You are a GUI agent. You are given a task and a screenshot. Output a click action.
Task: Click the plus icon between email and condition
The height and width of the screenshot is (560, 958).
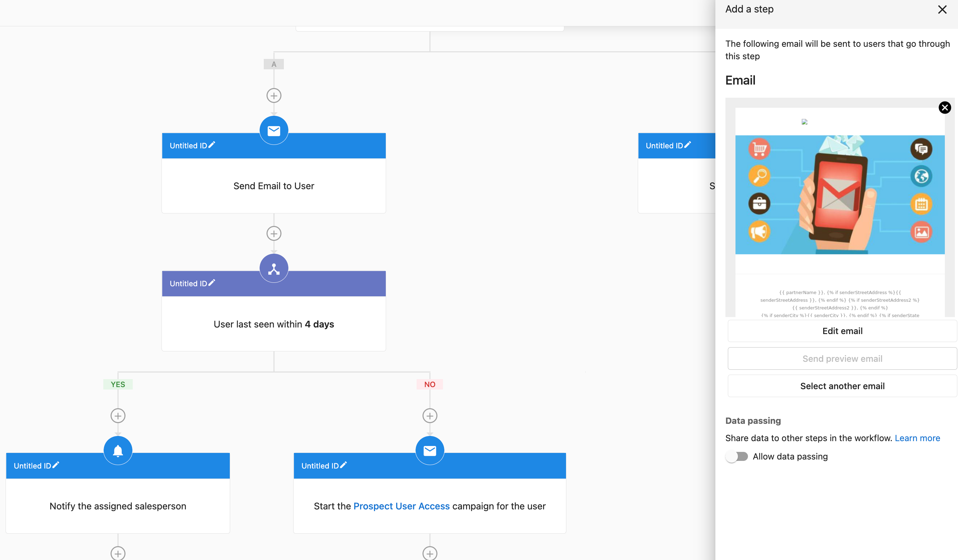pyautogui.click(x=274, y=233)
